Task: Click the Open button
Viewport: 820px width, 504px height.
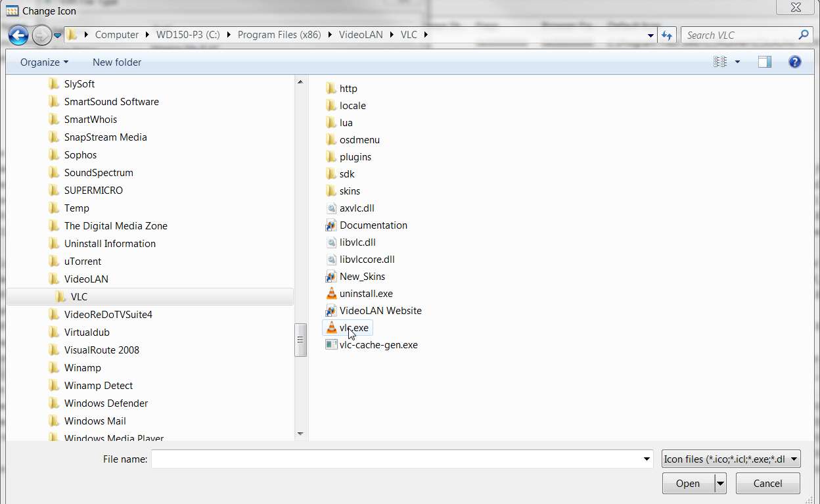Action: click(x=688, y=484)
